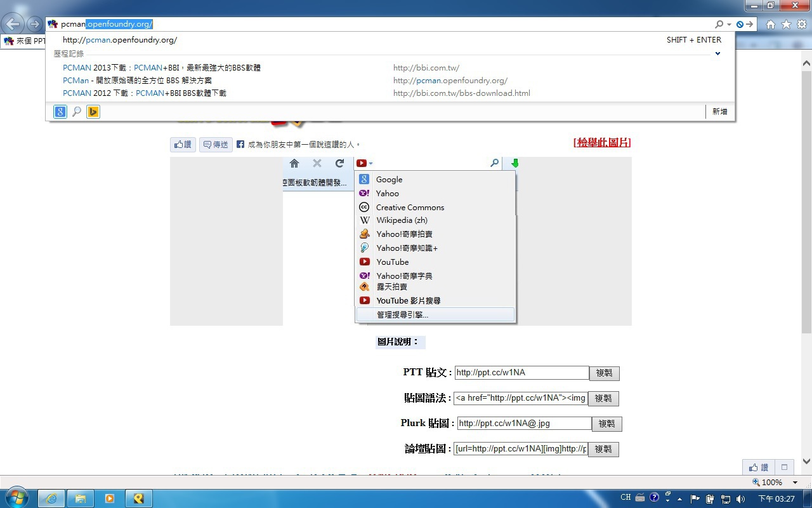Open history entry PCMAN 2013下載
The image size is (812, 508).
point(390,67)
